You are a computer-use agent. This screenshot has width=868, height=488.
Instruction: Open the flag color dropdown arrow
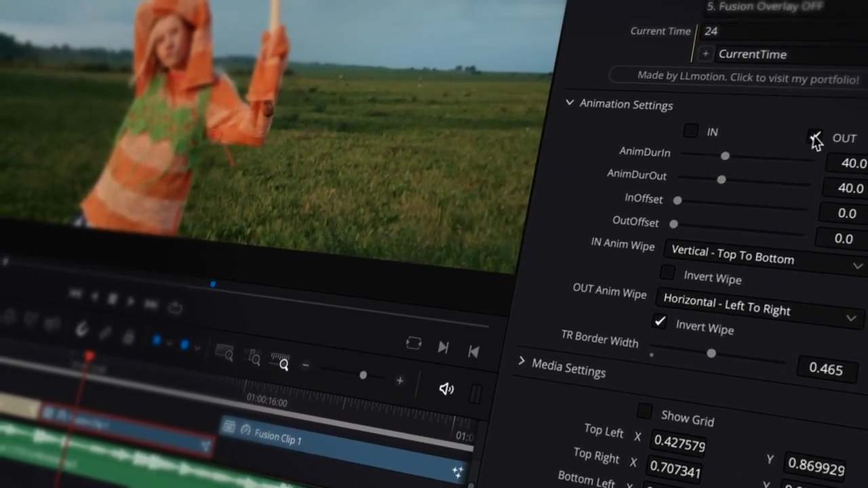170,343
